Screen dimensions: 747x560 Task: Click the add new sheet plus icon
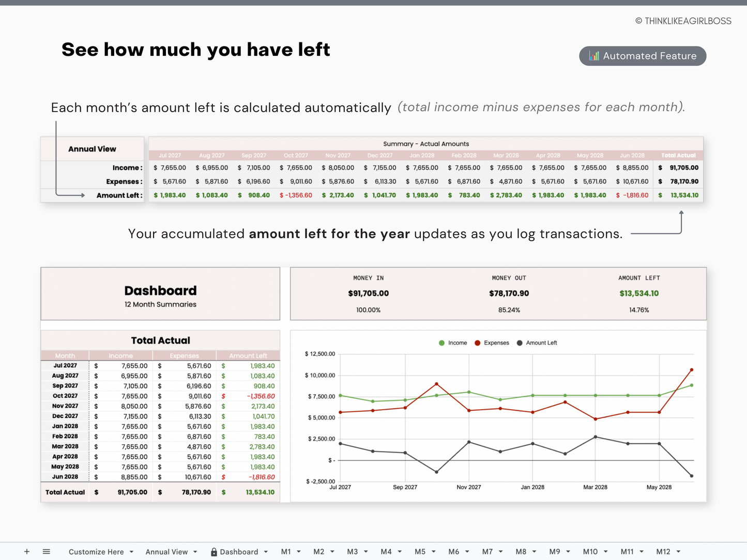point(26,551)
